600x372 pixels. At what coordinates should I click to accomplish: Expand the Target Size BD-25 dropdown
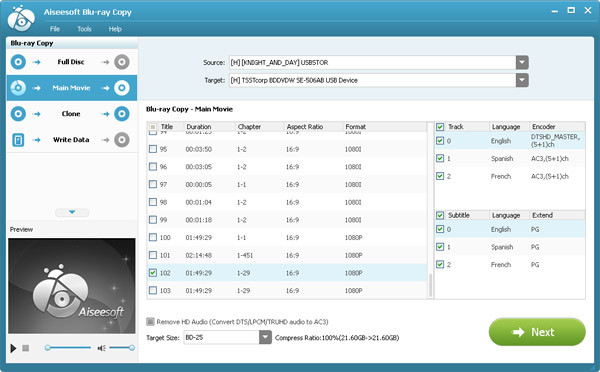pos(265,337)
